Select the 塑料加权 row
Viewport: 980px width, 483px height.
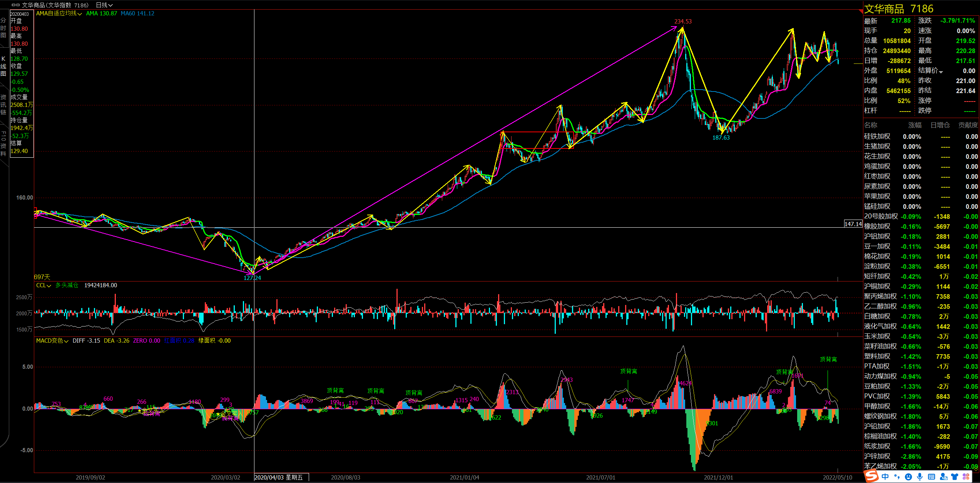(x=921, y=356)
